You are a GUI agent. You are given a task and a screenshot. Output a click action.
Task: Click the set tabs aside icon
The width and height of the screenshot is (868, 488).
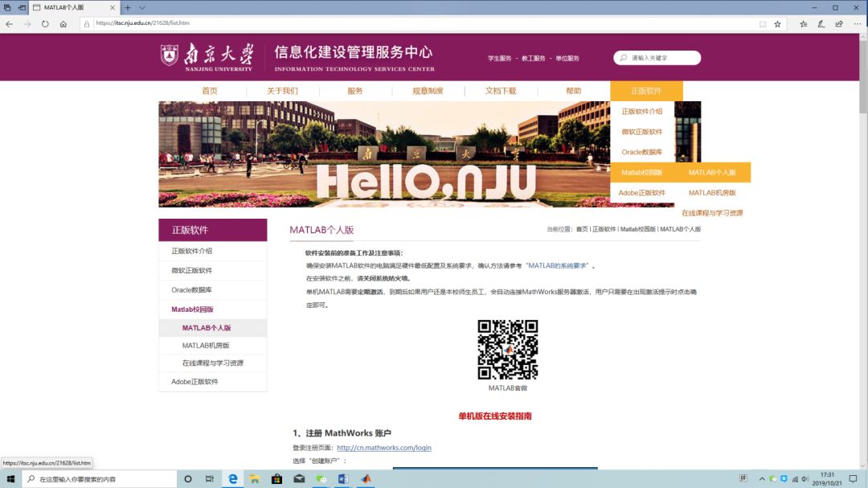point(22,8)
